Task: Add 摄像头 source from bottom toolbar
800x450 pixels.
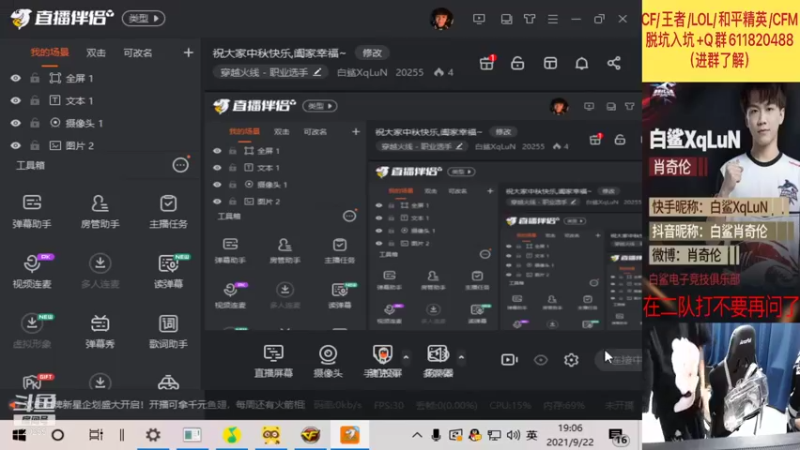Action: coord(328,361)
